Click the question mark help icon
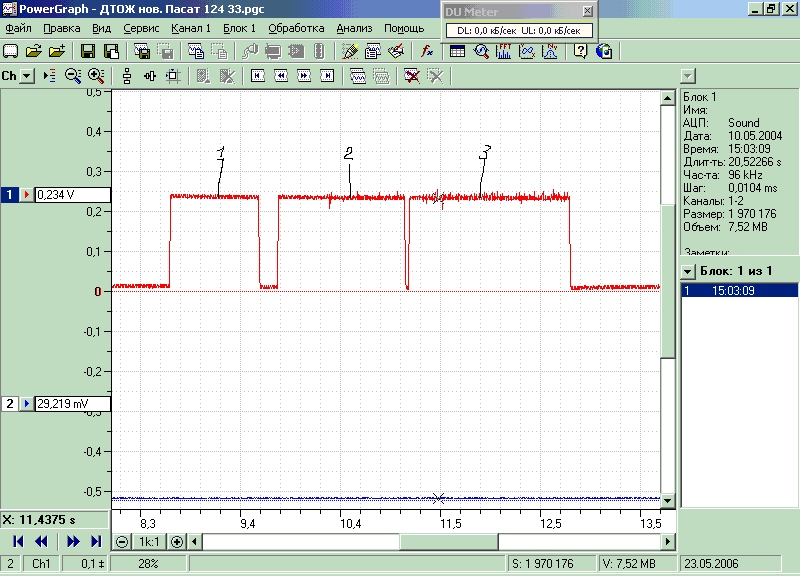800x576 pixels. pyautogui.click(x=580, y=51)
